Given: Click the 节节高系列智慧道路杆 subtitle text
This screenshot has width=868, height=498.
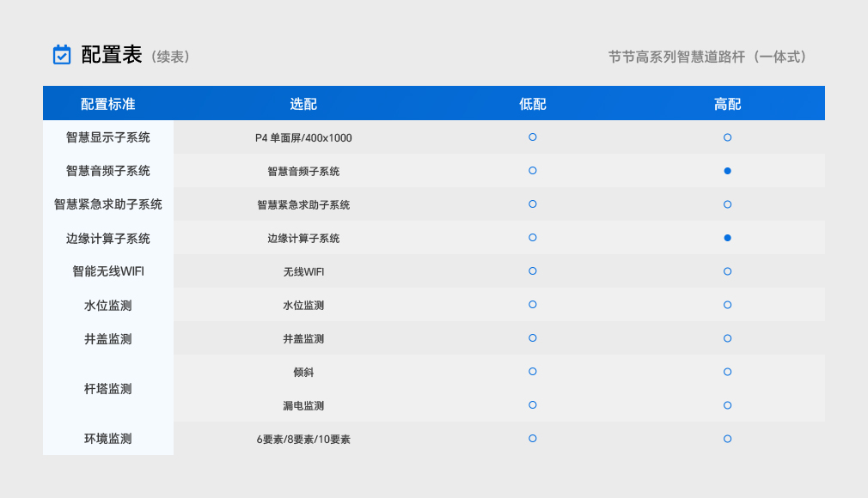Looking at the screenshot, I should tap(707, 57).
